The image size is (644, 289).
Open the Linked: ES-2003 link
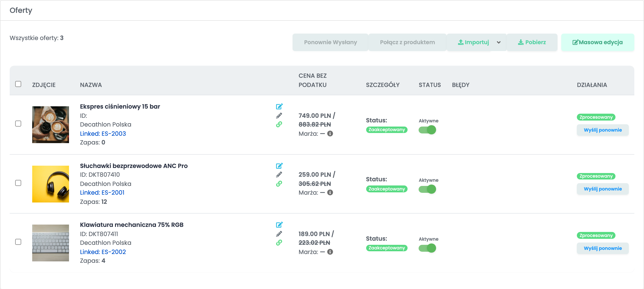click(103, 133)
